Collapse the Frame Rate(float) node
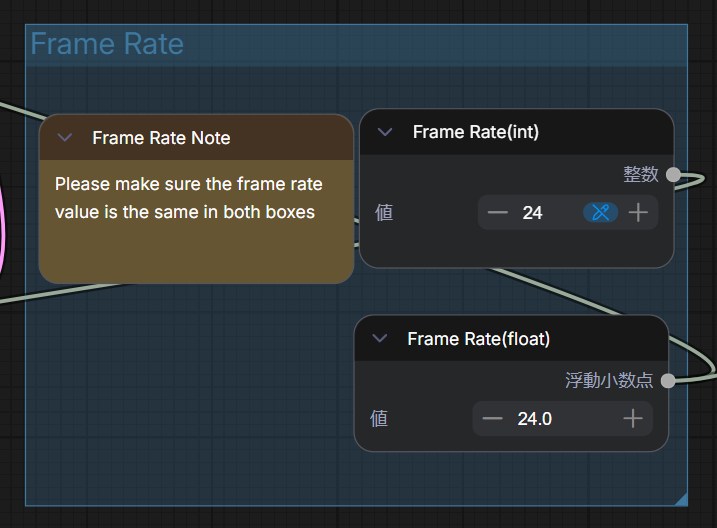 pos(380,339)
